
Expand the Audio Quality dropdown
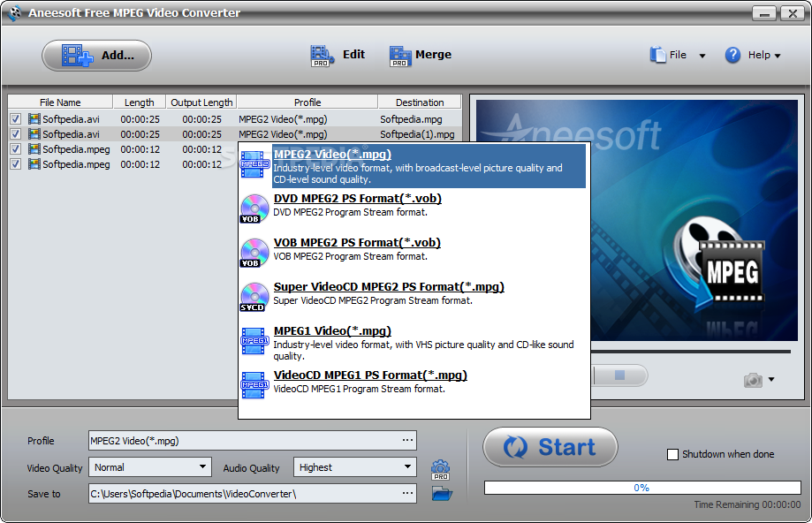(x=407, y=467)
